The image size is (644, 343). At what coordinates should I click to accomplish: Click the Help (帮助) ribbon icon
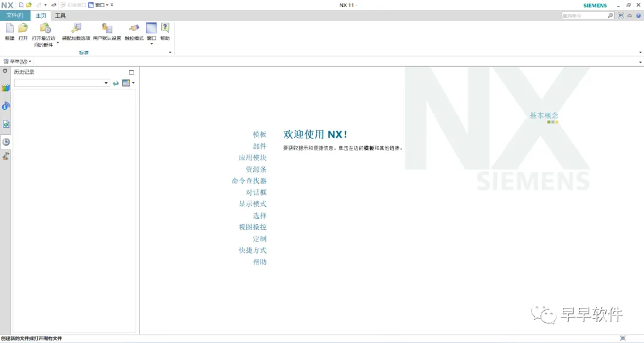(x=165, y=28)
